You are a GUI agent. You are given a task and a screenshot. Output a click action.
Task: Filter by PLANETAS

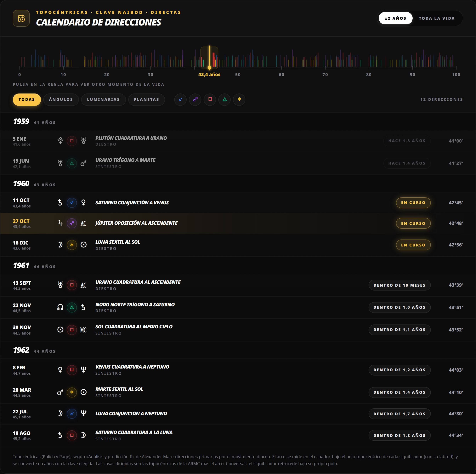coord(146,99)
